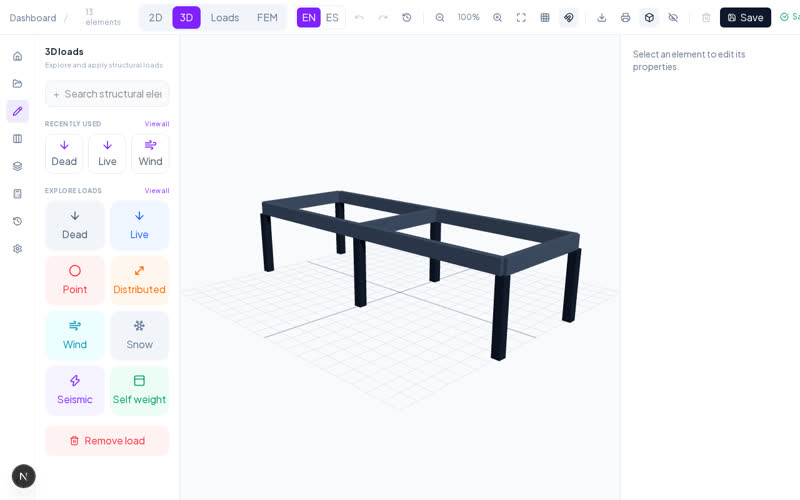
Task: Open the settings gear sidebar icon
Action: tap(17, 249)
